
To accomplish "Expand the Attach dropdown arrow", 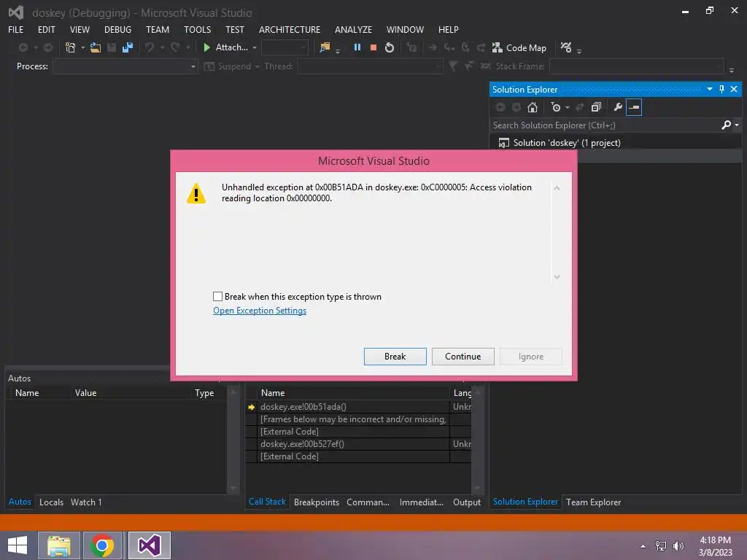I will tap(255, 47).
